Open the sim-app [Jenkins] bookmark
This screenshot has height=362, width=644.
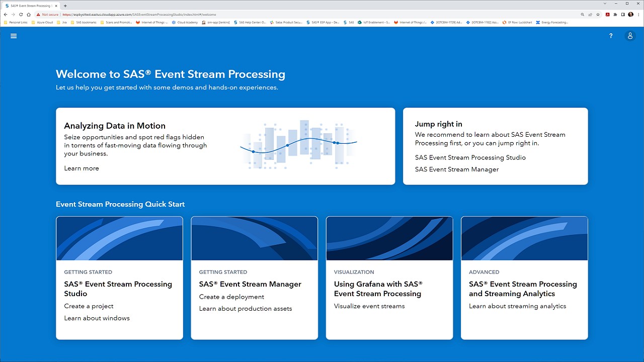pos(215,23)
